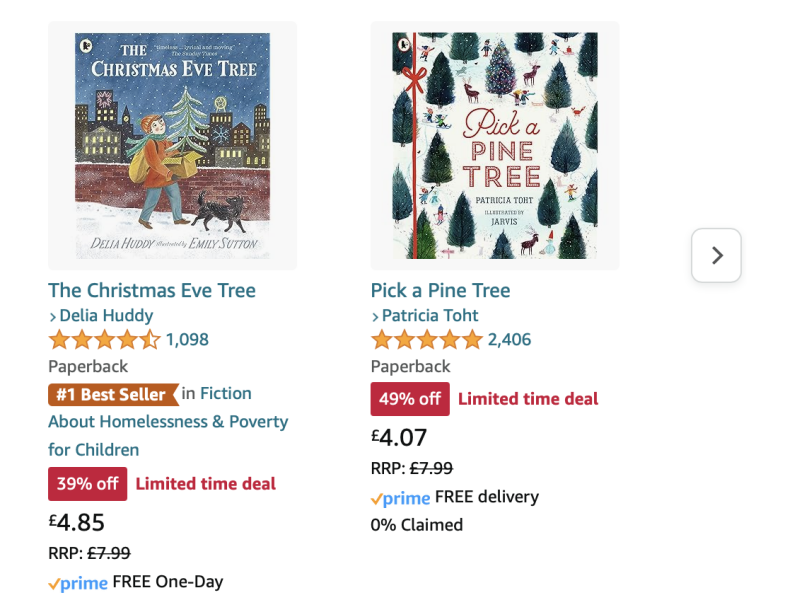Viewport: 785px width, 600px height.
Task: Click Prime logo beside FREE One-Day
Action: click(78, 583)
